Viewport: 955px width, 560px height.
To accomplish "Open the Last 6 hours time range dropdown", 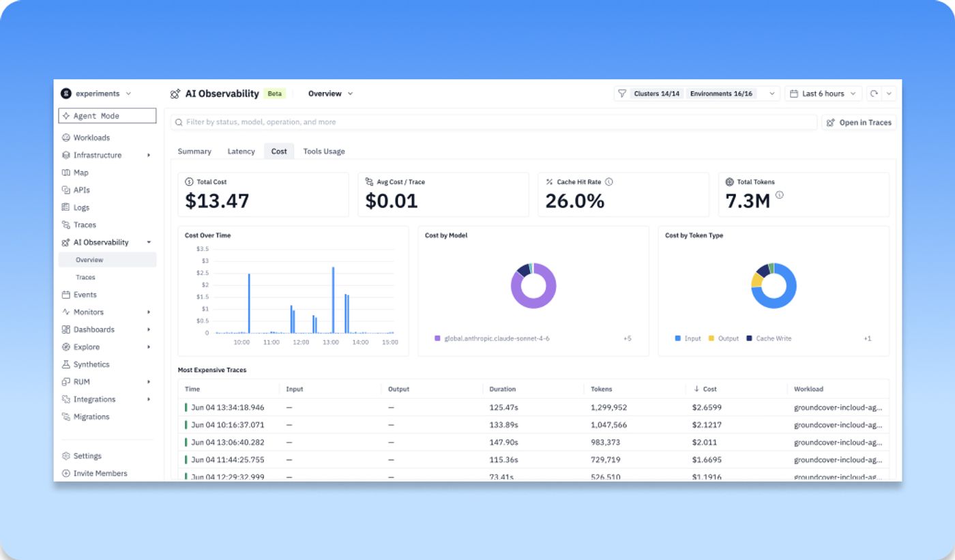I will coord(823,93).
